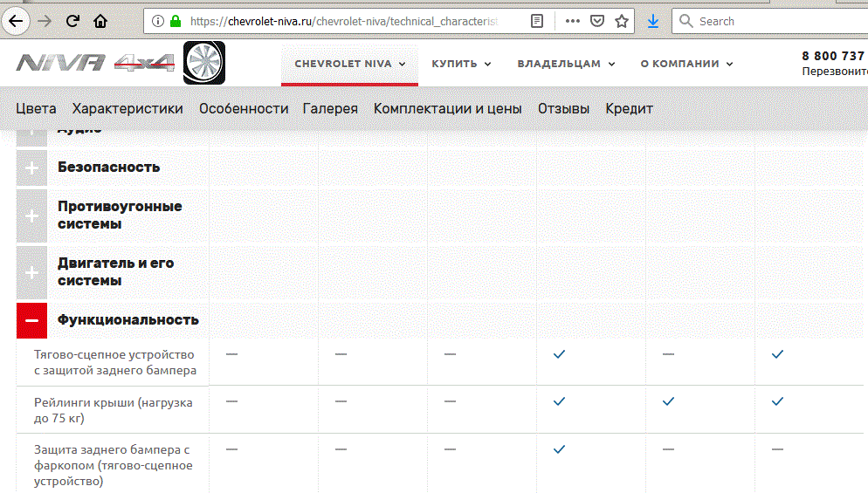Image resolution: width=868 pixels, height=493 pixels.
Task: Click into the browser Search field
Action: pos(768,21)
